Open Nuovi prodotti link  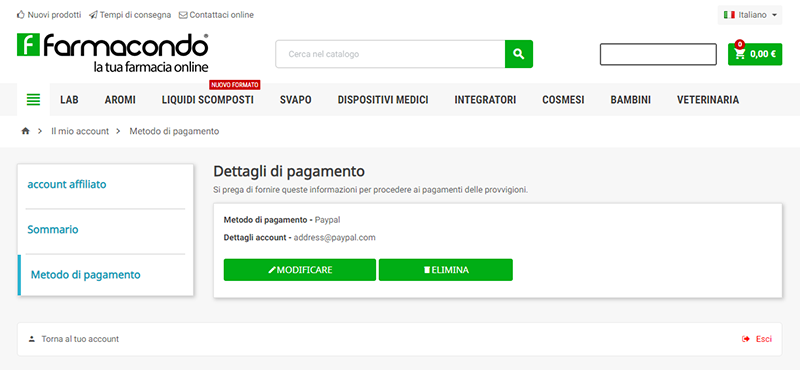coord(49,15)
